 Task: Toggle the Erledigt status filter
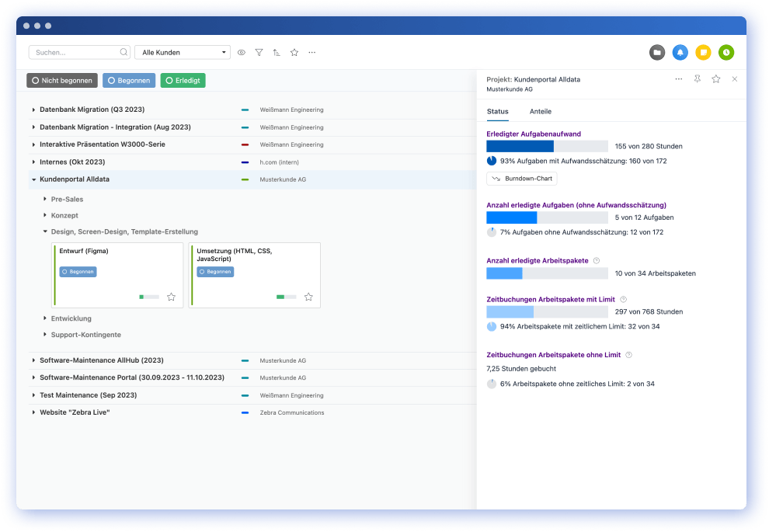pos(183,81)
